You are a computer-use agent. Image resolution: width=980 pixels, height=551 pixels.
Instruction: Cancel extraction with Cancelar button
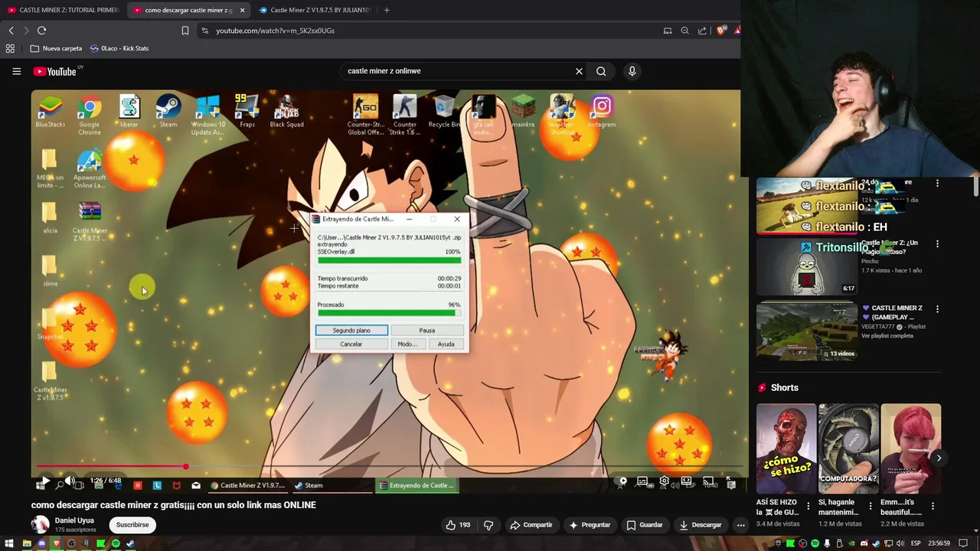pos(351,344)
